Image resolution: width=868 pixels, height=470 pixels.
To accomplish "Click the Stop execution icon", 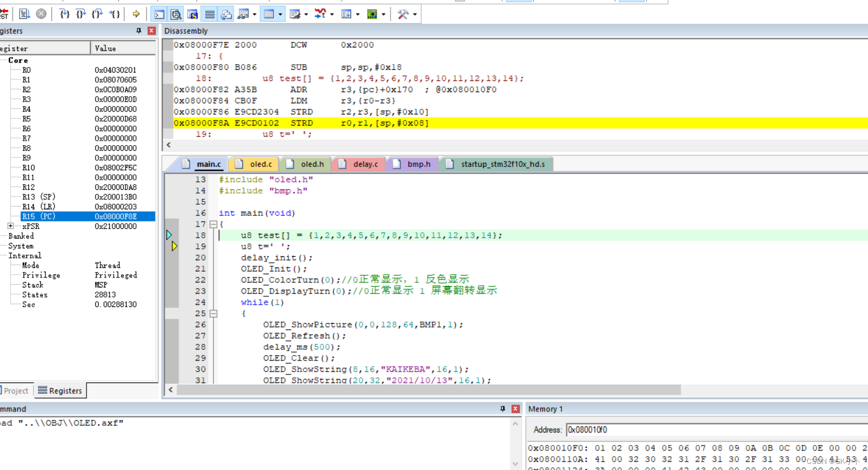I will [41, 13].
